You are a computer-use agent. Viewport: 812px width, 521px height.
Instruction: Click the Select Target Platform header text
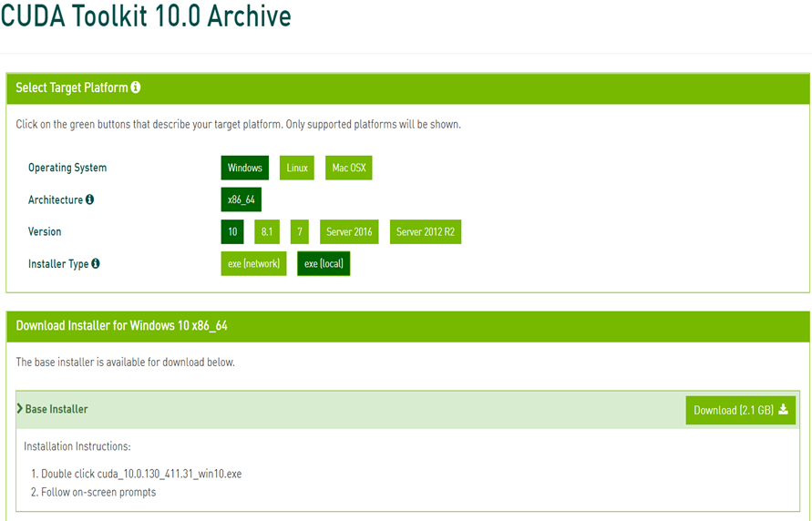coord(72,87)
